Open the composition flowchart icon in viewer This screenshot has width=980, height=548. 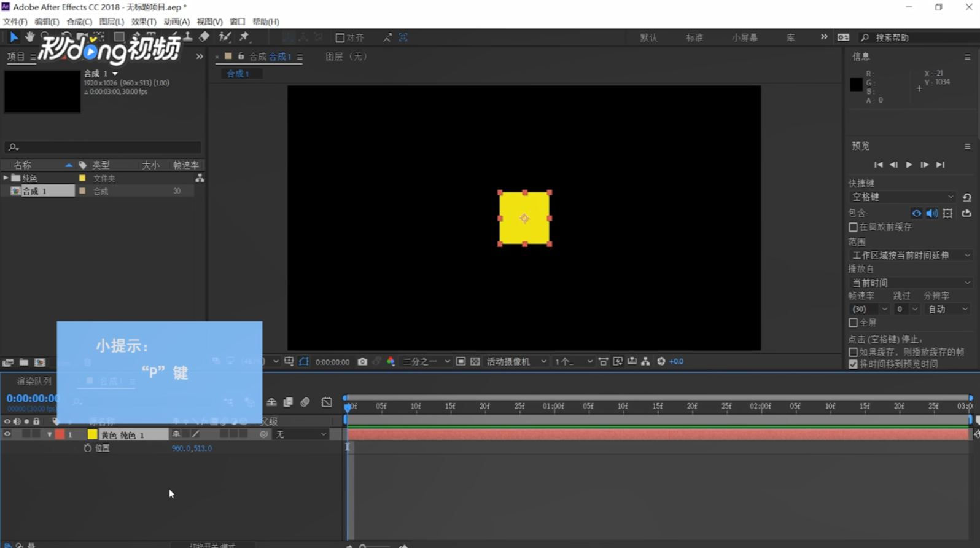[645, 361]
